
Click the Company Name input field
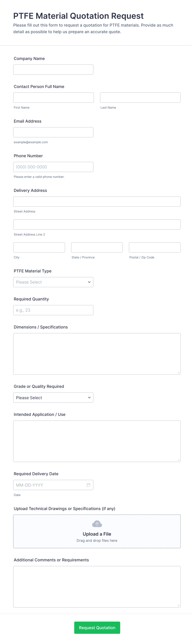tap(53, 69)
